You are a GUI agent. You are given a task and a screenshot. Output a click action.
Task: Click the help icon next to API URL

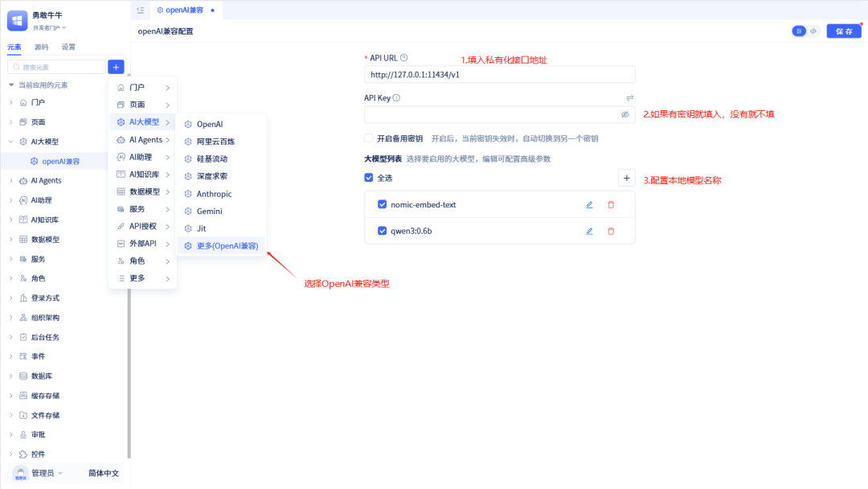(403, 58)
